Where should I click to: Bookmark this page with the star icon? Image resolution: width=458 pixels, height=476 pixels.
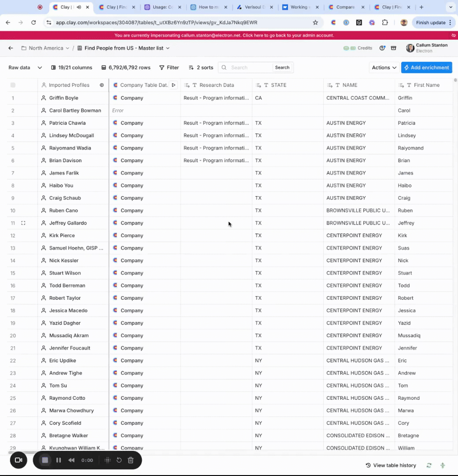click(315, 22)
